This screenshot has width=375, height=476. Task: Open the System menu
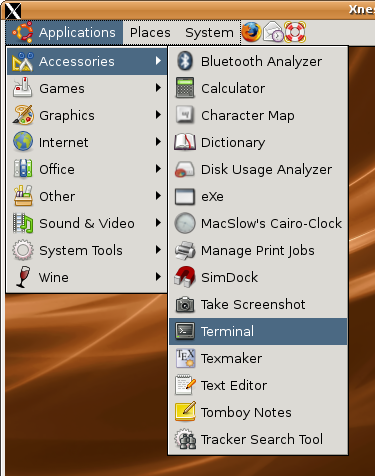[x=209, y=33]
